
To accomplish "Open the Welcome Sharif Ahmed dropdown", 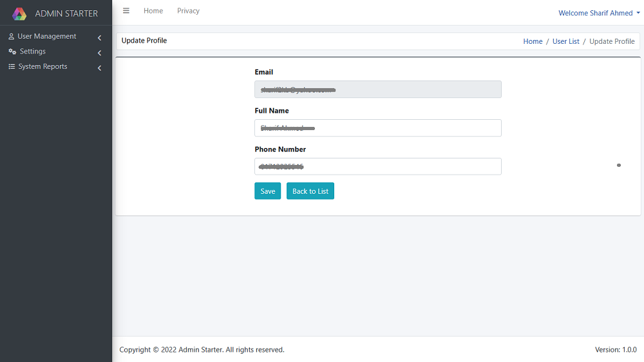I will click(x=598, y=13).
